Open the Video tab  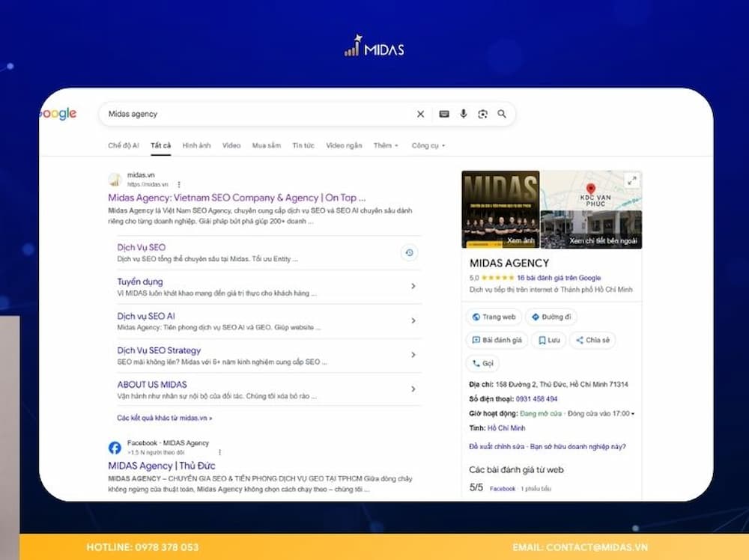[231, 145]
